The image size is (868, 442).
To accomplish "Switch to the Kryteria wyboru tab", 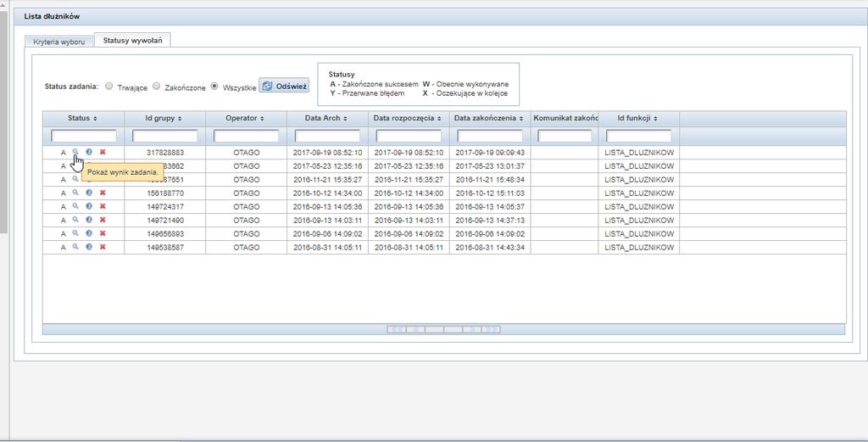I will pyautogui.click(x=58, y=42).
